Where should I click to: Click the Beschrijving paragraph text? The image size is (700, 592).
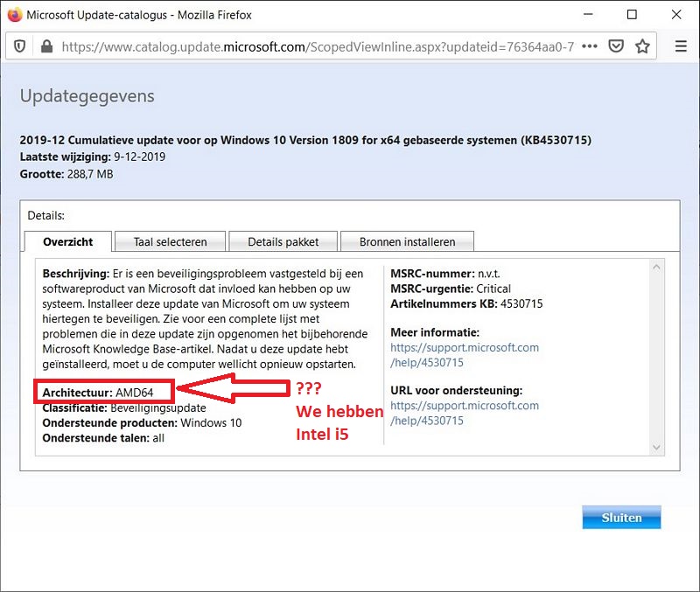click(205, 319)
